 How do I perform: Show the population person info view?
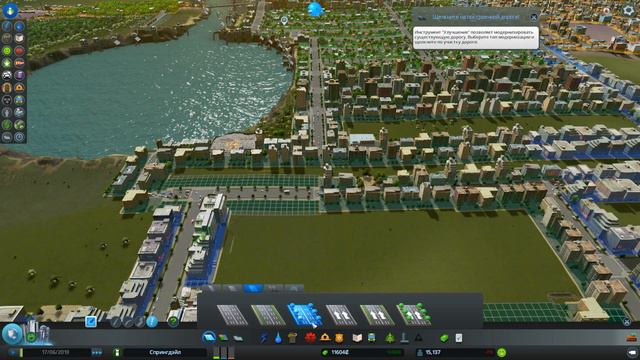7,112
